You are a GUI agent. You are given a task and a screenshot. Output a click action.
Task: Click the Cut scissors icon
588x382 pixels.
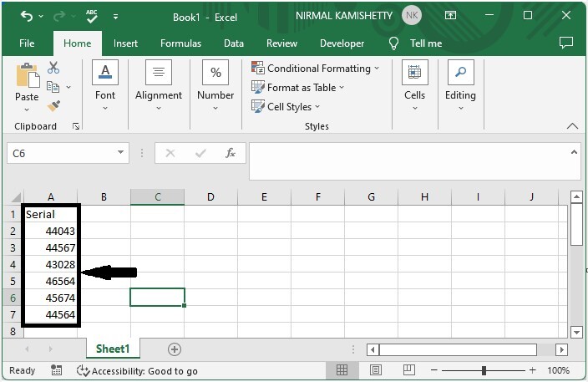point(53,69)
